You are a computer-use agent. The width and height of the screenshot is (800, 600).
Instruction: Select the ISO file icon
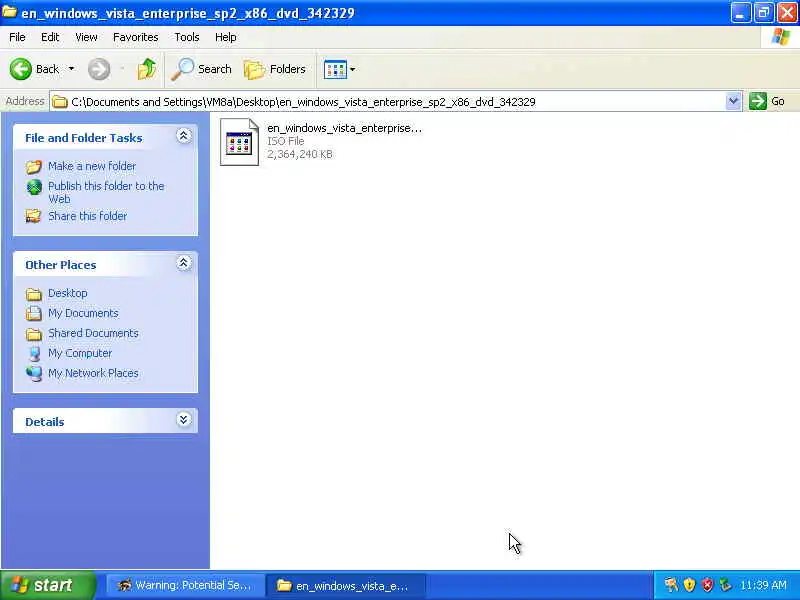tap(239, 142)
